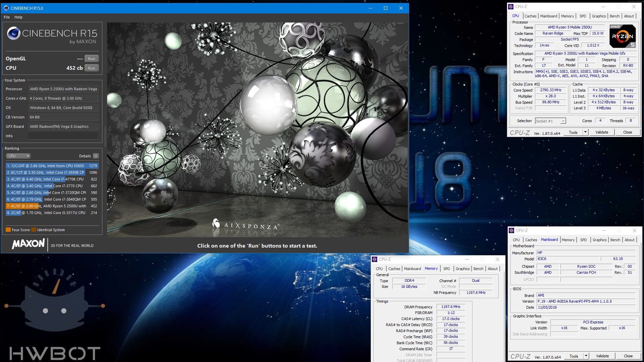
Task: Open Graphics tab in top CPU-Z window
Action: pyautogui.click(x=599, y=16)
